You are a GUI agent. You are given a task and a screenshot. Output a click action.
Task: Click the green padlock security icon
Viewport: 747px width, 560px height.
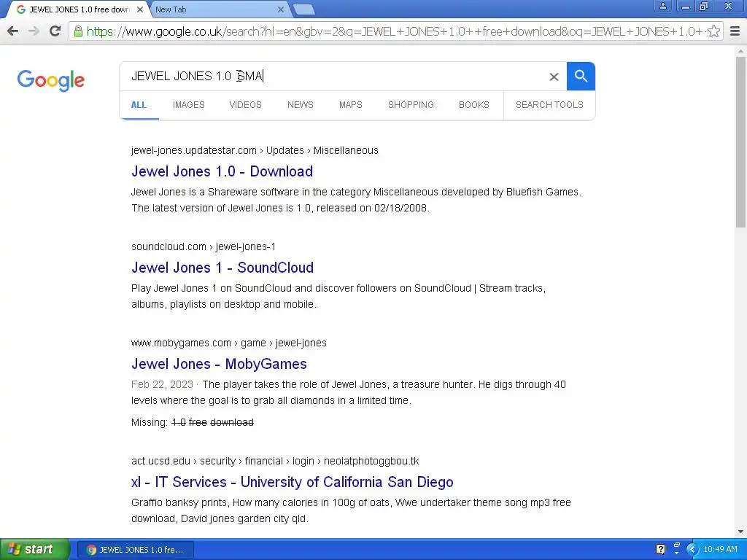(78, 31)
